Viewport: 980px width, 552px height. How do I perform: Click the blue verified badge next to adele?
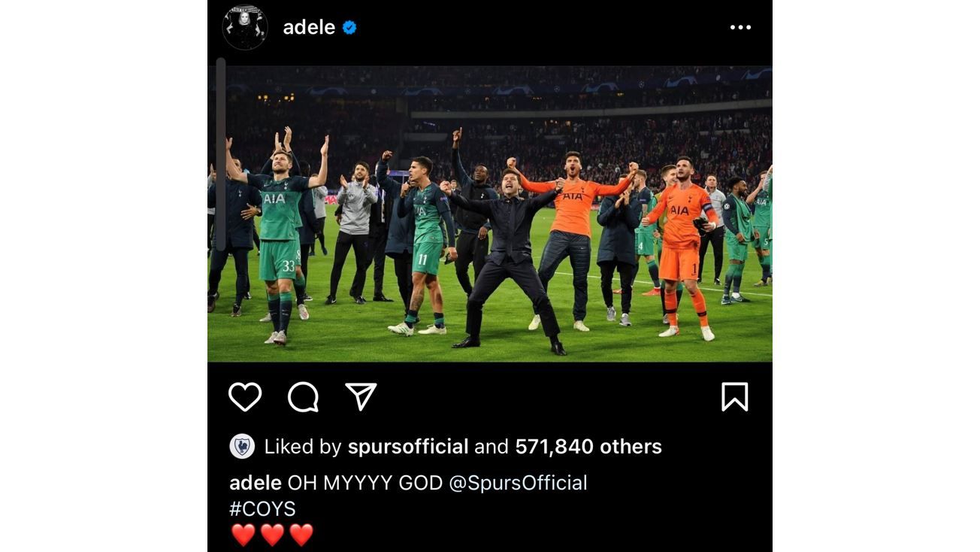(x=349, y=28)
